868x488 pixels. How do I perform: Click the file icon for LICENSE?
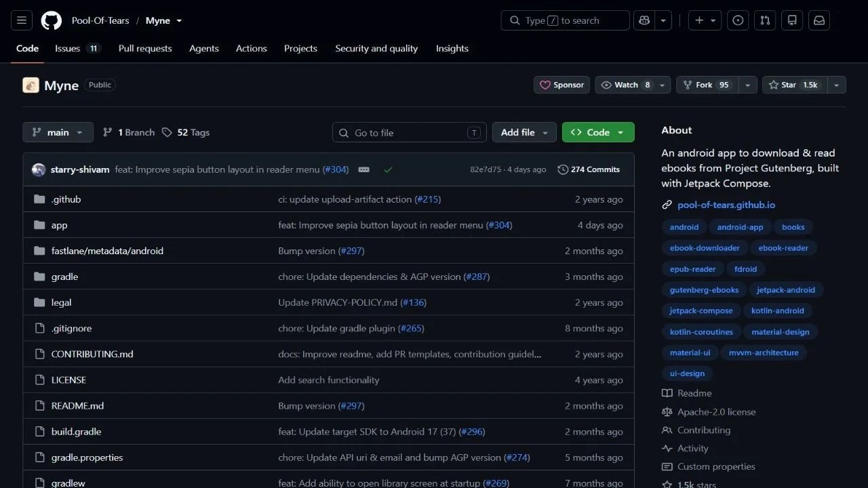tap(39, 380)
